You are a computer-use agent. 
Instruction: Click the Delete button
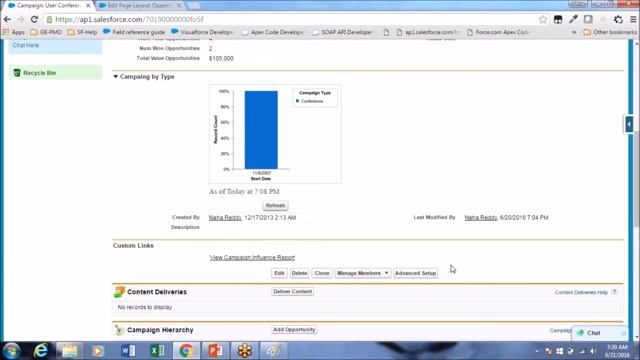(x=299, y=273)
